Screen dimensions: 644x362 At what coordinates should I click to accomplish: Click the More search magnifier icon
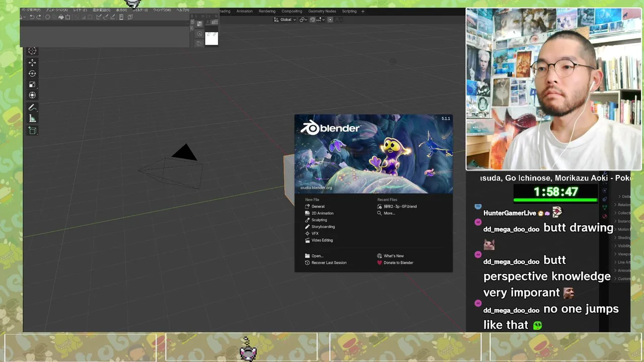(379, 213)
